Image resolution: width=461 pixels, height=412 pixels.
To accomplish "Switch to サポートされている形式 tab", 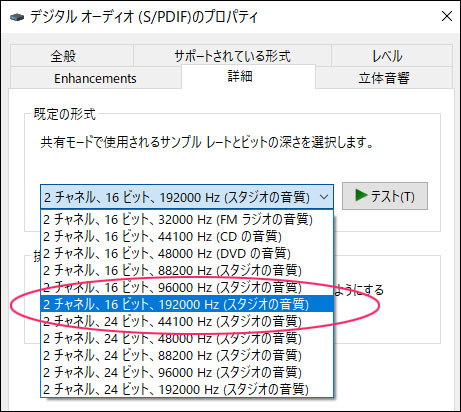I will click(x=232, y=56).
